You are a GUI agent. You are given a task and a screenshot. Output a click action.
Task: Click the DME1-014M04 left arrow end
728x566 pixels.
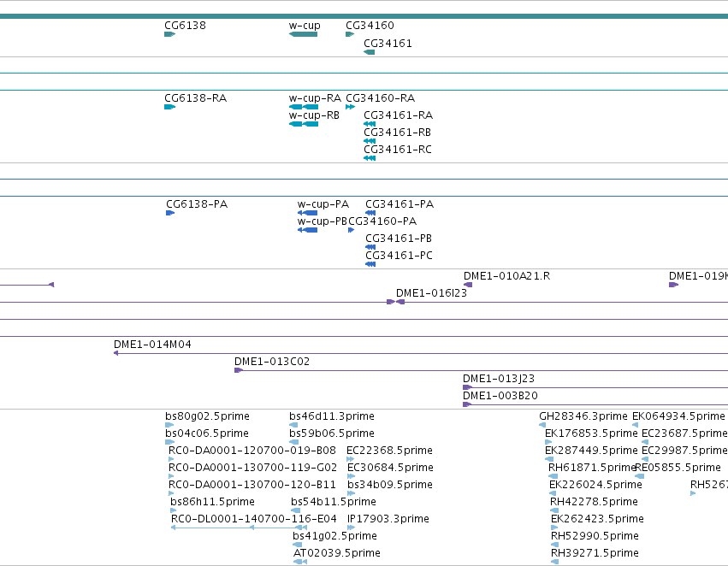coord(116,353)
